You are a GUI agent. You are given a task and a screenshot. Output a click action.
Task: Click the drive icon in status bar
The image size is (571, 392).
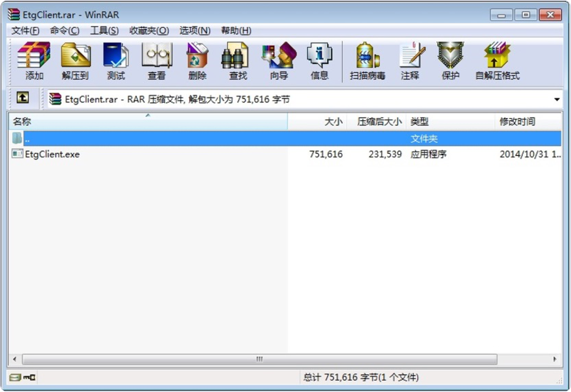pyautogui.click(x=15, y=377)
